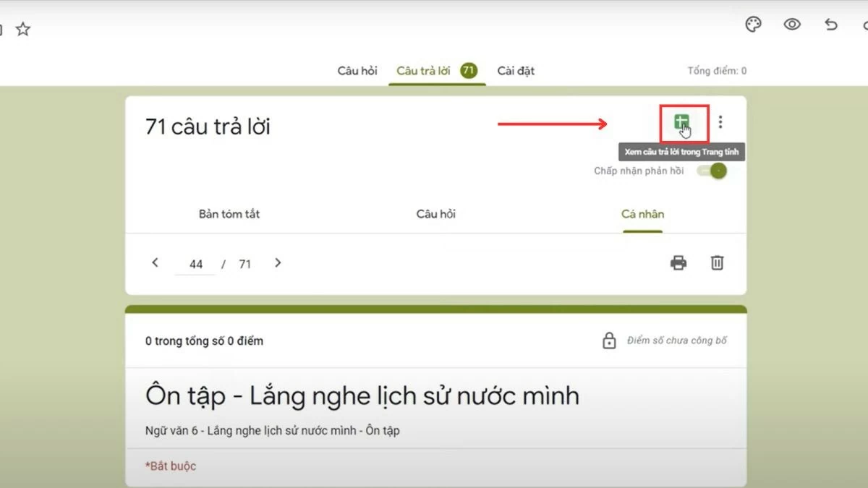Open the theme customization palette
This screenshot has width=868, height=488.
click(x=752, y=24)
